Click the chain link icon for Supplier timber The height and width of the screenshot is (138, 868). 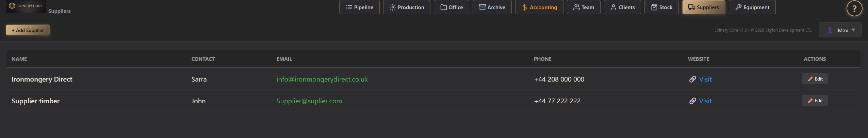coord(692,101)
